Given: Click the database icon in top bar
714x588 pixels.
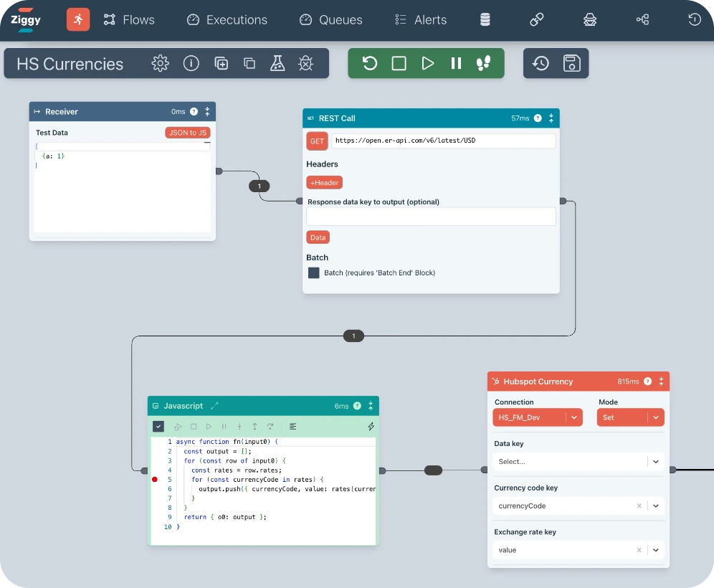Looking at the screenshot, I should click(x=485, y=20).
